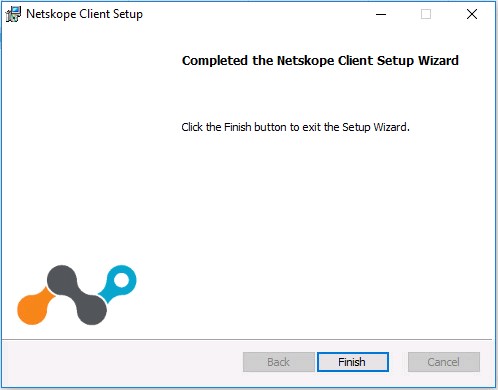The width and height of the screenshot is (498, 390).
Task: Click the word 'Wizard' in the bold heading
Action: (438, 61)
